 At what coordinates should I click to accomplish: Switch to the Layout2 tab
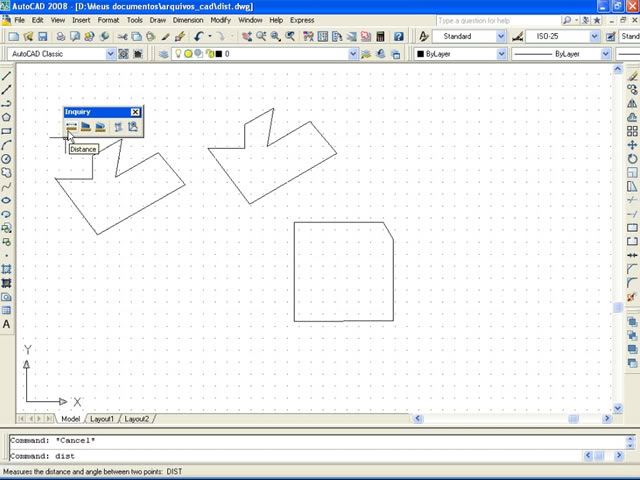point(136,419)
